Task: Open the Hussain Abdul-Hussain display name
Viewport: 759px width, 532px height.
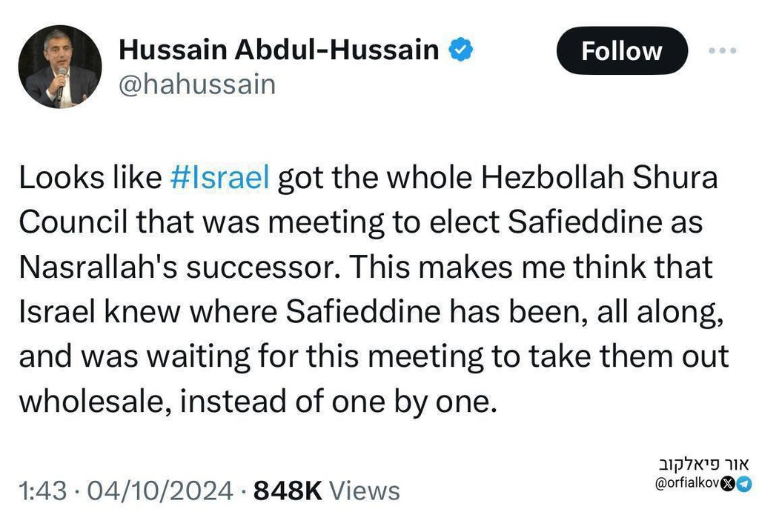Action: tap(279, 50)
